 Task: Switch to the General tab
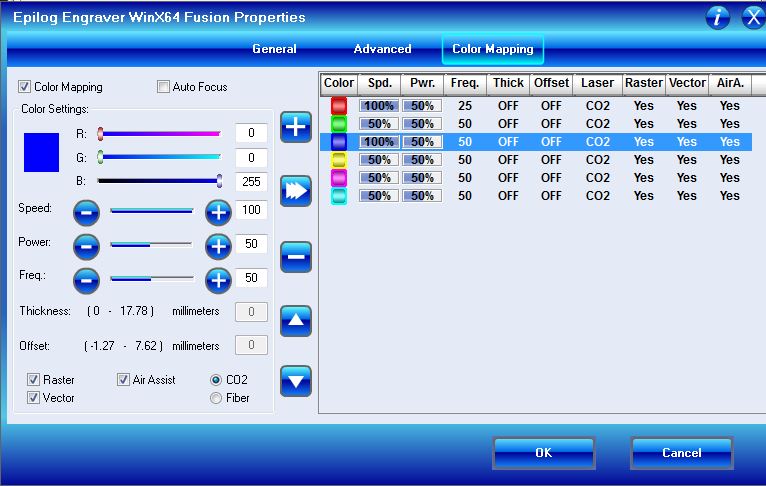click(x=274, y=49)
